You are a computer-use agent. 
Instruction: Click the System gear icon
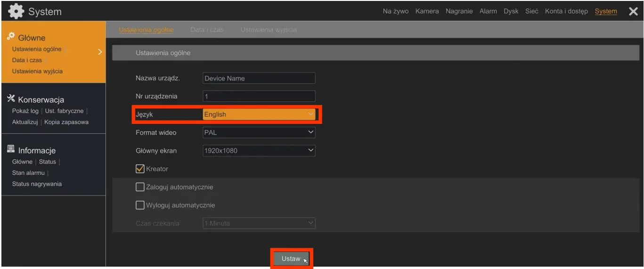point(16,11)
